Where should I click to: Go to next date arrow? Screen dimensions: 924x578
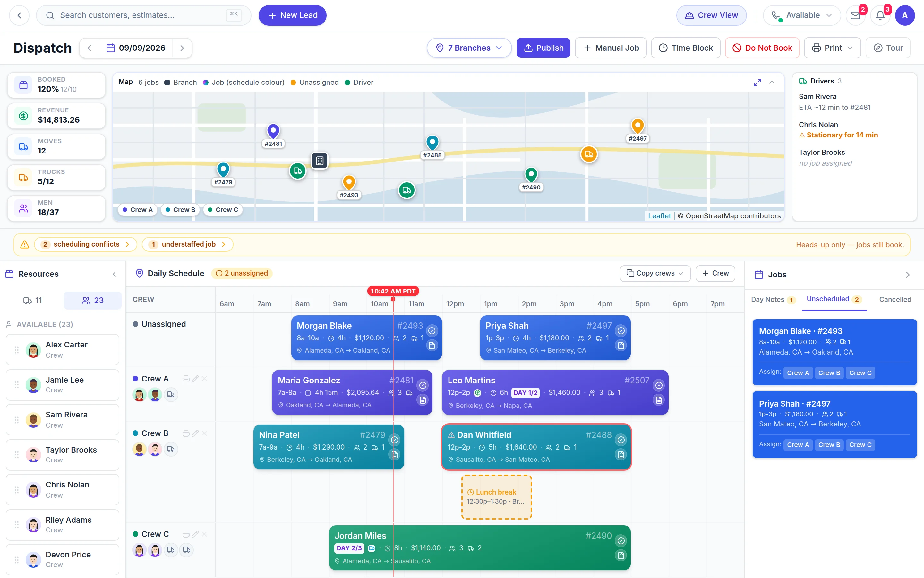[x=182, y=48]
